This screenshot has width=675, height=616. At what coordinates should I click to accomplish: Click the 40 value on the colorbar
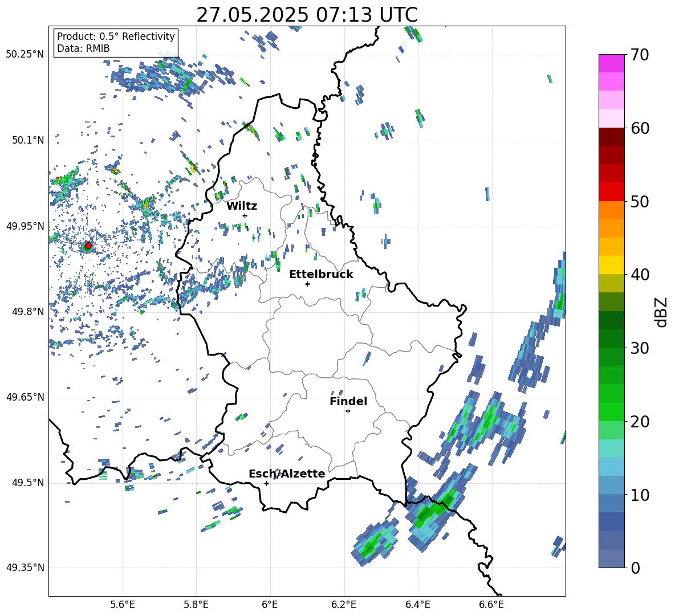[640, 275]
